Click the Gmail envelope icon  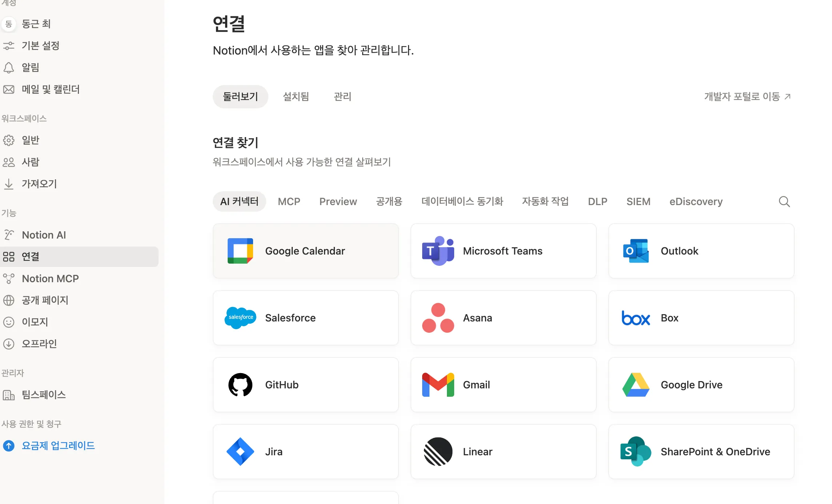pyautogui.click(x=438, y=385)
